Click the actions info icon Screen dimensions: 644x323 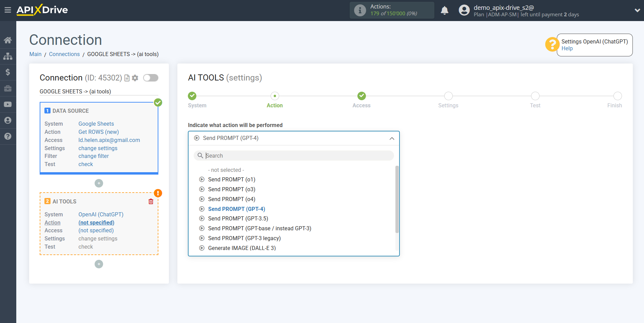click(x=360, y=10)
